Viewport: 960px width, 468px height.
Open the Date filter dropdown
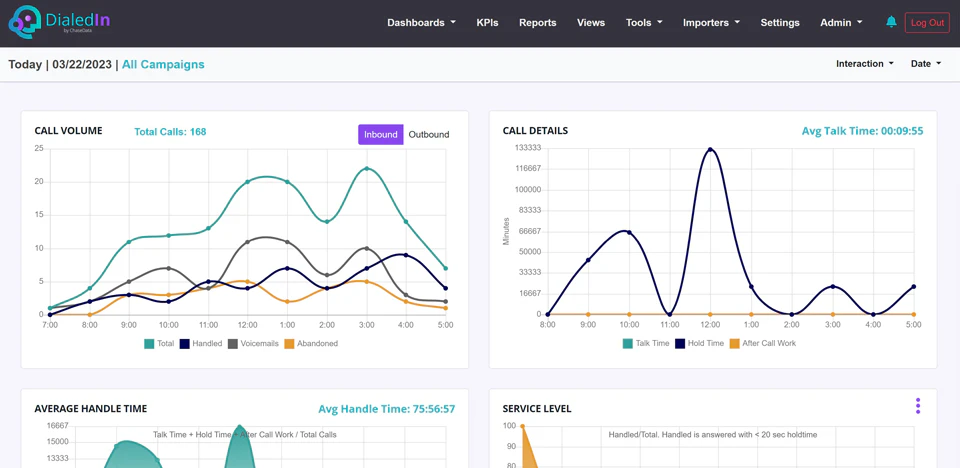(x=926, y=64)
